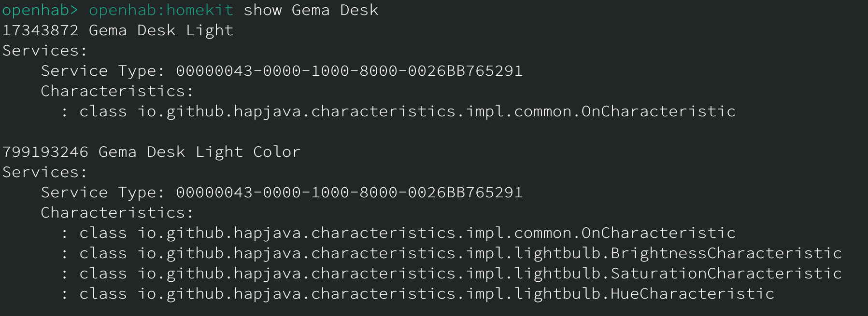Click the 'openhab:homekit' command text
868x316 pixels.
161,10
